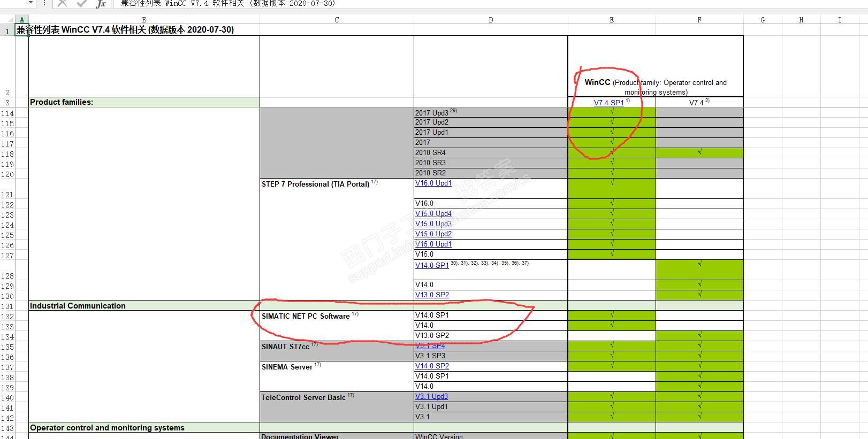Click the fx Insert Function icon
868x439 pixels.
point(101,4)
